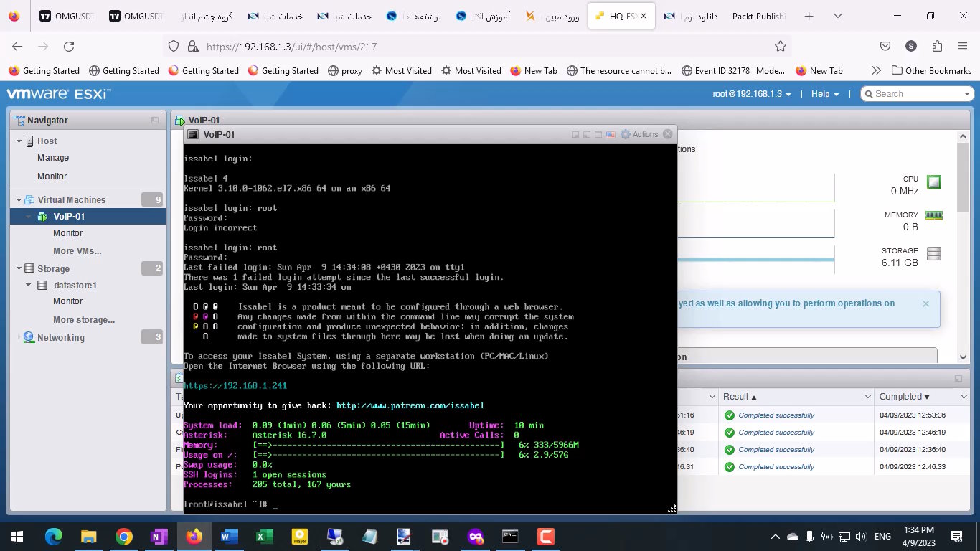Reload the current browser page
This screenshot has height=551, width=980.
pyautogui.click(x=69, y=46)
